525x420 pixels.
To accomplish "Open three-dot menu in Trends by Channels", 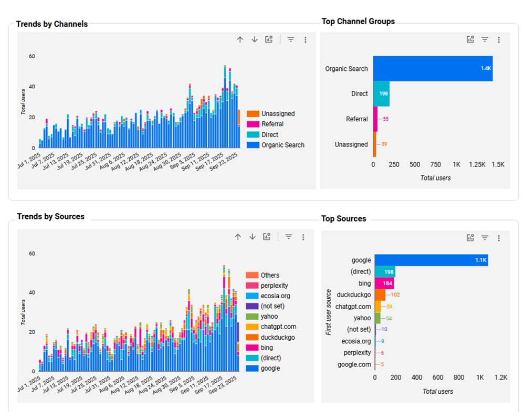I will (x=306, y=40).
